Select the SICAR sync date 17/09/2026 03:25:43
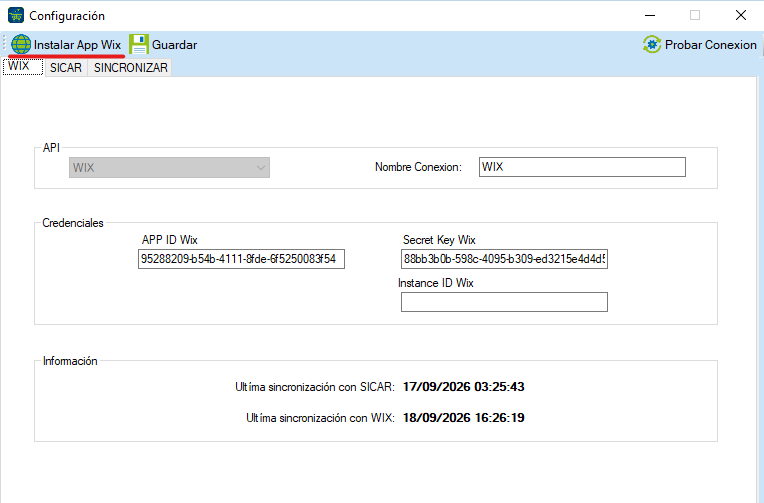Viewport: 764px width, 503px height. [463, 387]
